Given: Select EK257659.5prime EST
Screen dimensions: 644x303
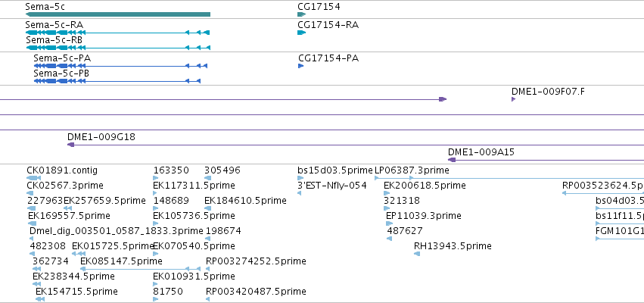Looking at the screenshot, I should coord(104,201).
